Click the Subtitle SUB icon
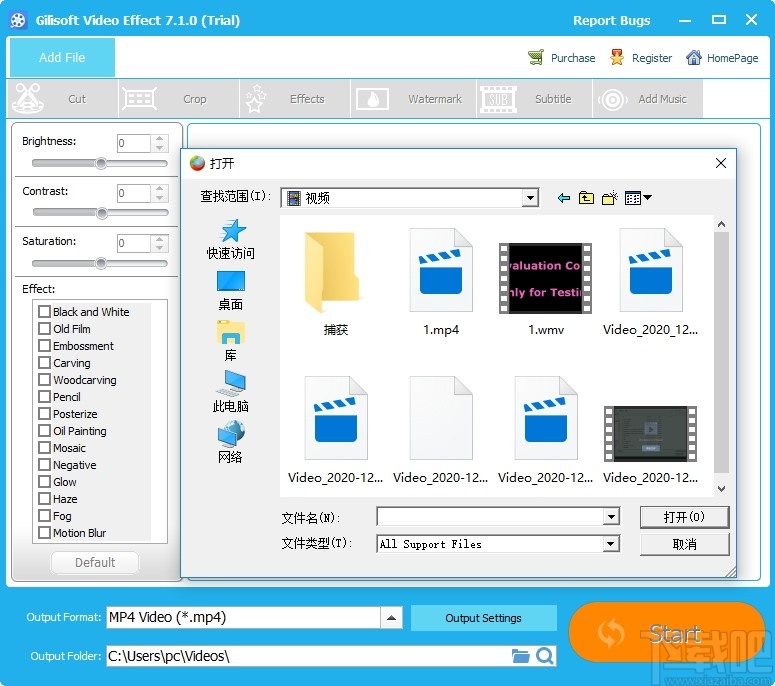This screenshot has height=686, width=775. point(498,99)
